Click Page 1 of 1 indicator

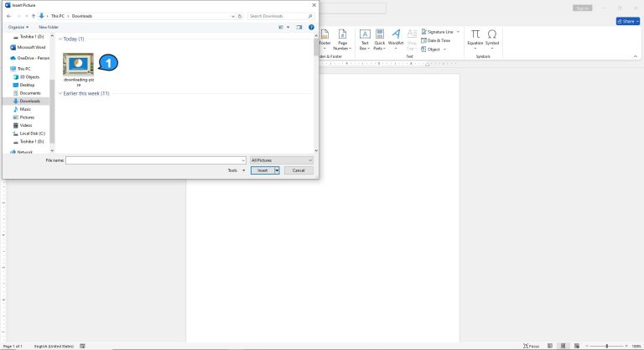13,347
